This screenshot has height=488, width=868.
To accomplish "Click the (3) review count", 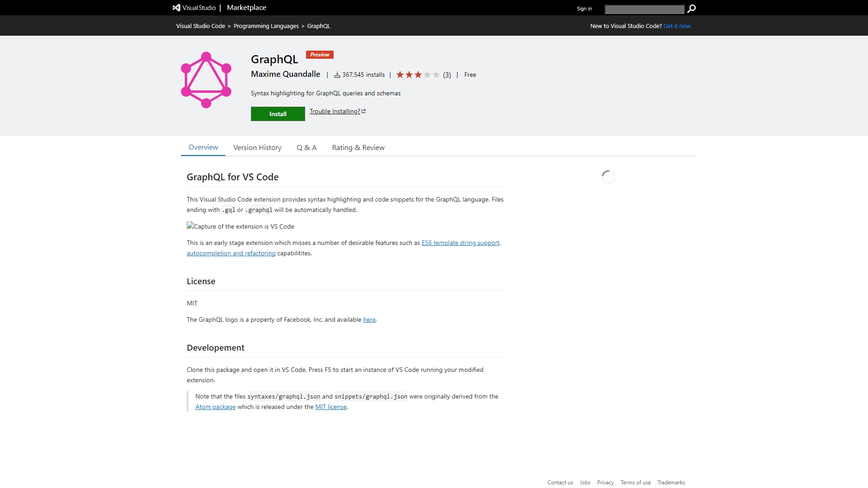I will click(447, 75).
